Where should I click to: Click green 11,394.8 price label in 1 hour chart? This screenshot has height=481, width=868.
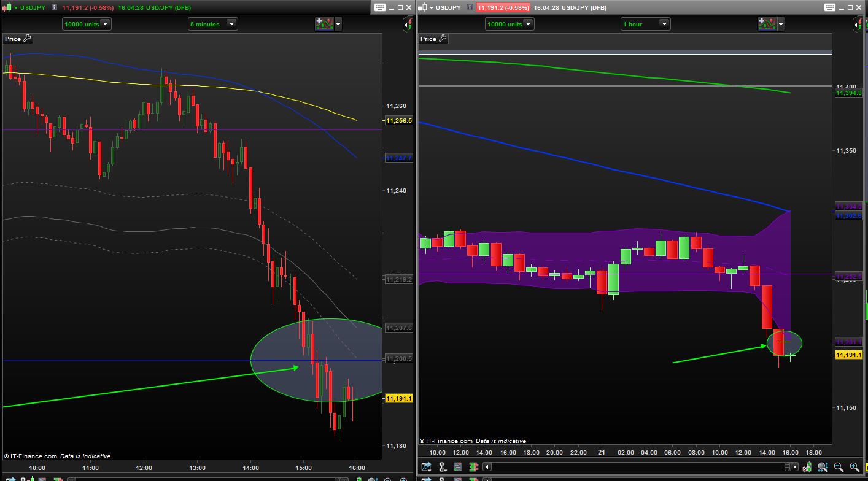[x=849, y=93]
